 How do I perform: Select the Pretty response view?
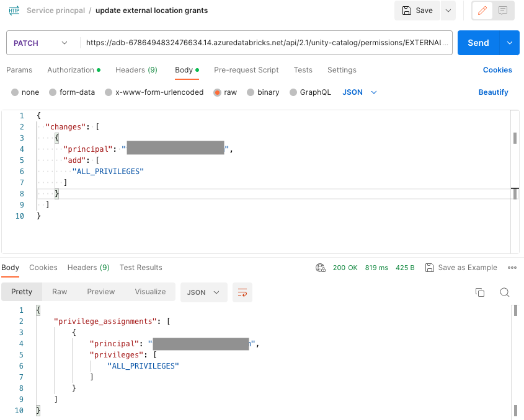[x=22, y=292]
